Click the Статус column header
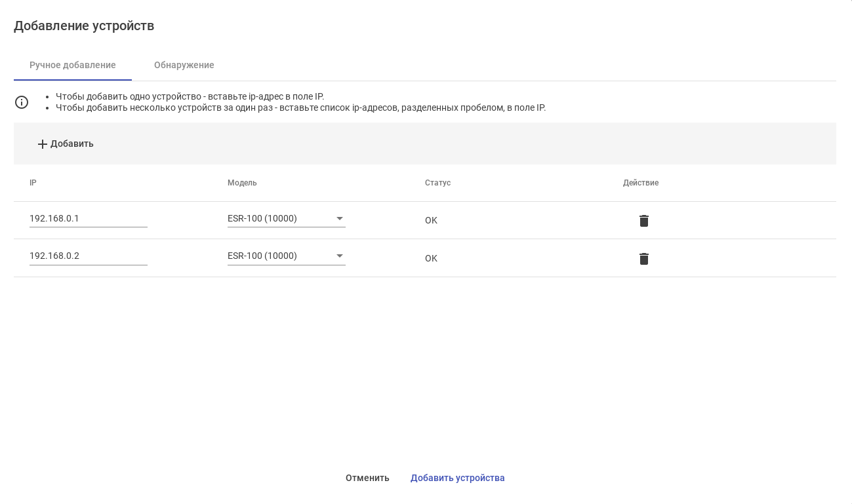The image size is (852, 504). coord(437,183)
